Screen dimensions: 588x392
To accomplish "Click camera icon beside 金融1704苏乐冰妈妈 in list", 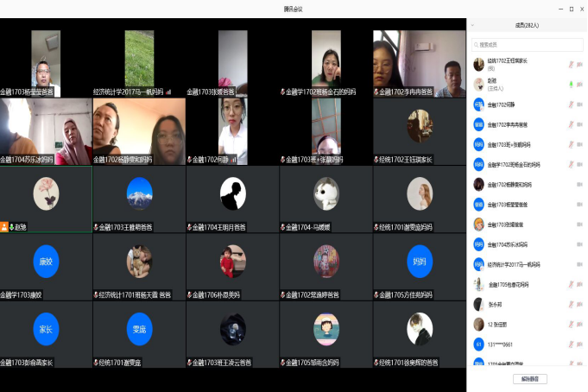I will 579,244.
